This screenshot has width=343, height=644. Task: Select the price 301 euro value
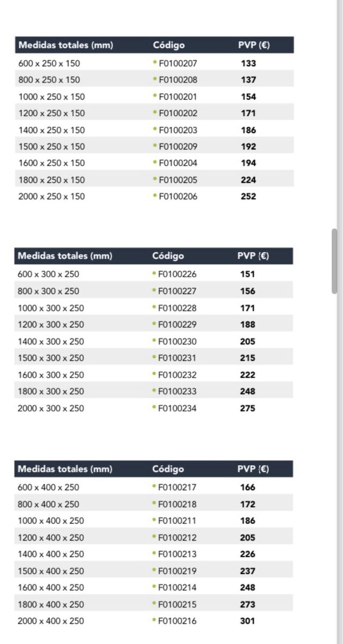point(248,621)
